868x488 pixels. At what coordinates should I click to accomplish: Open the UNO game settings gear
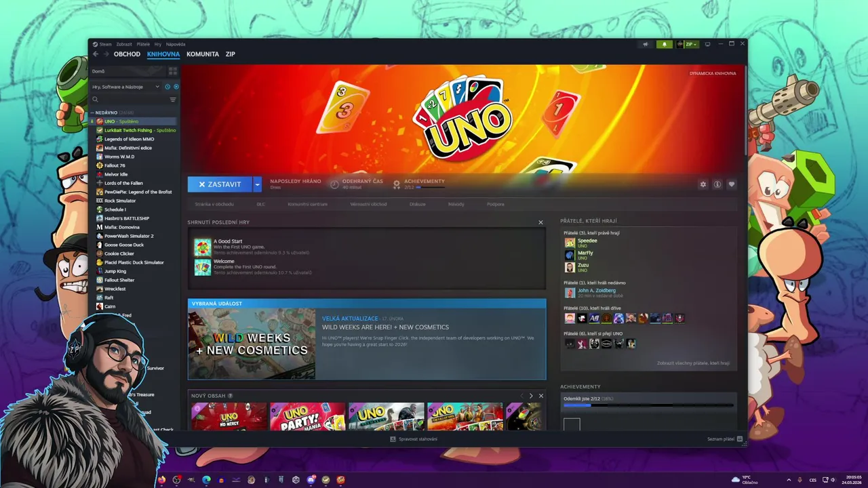tap(703, 184)
